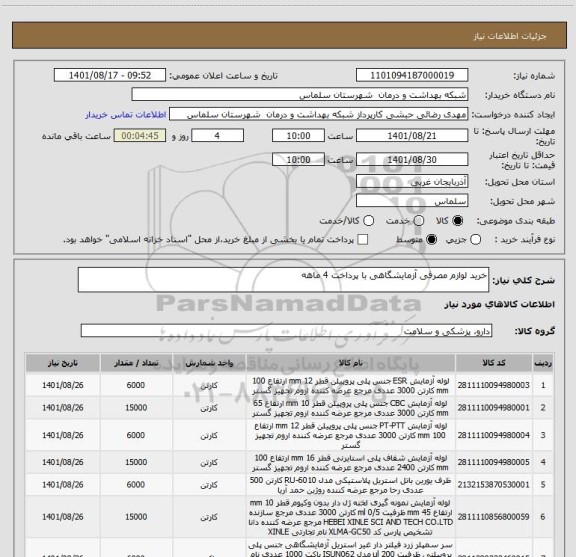Click the polystyrene clear test tube item name

pos(350,463)
